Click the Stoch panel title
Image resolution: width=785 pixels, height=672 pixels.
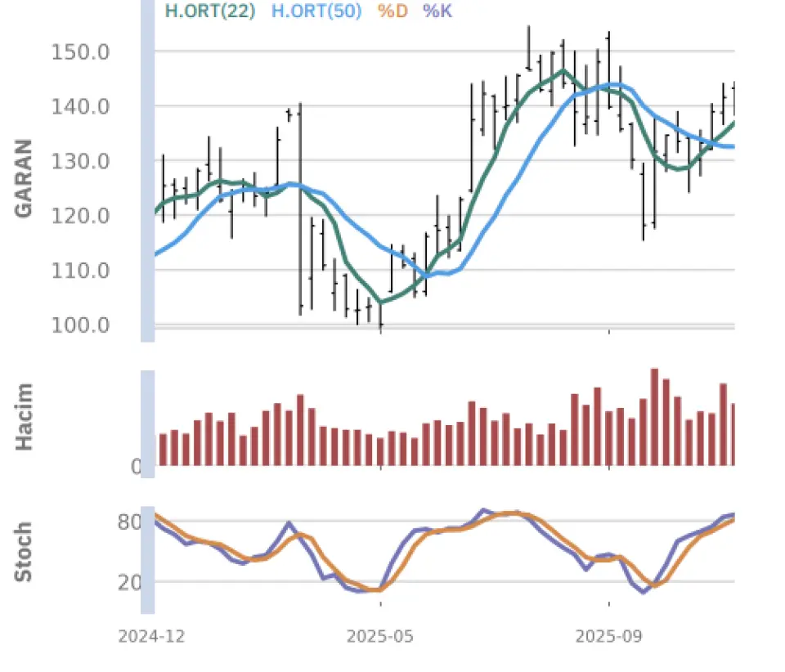click(24, 552)
